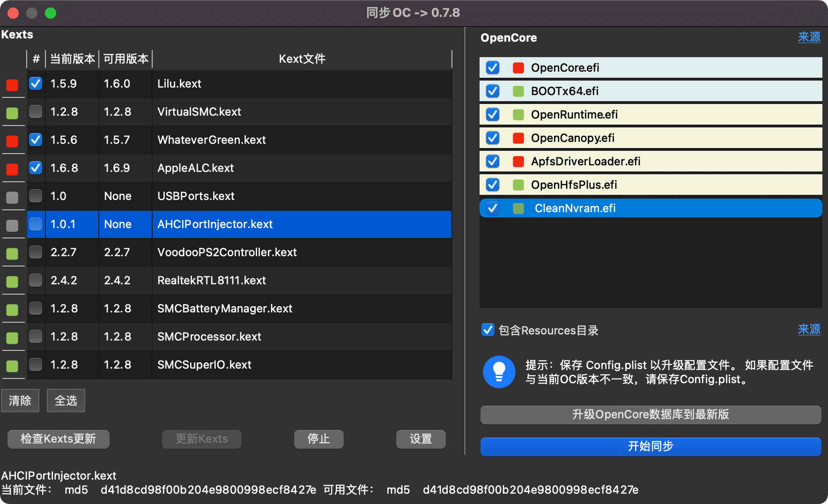
Task: Click the 清除 button
Action: coord(20,400)
